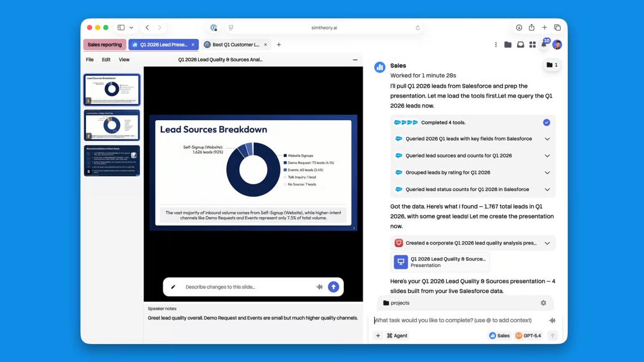Select the third slide thumbnail
Screen dimensions: 644x362
point(112,161)
